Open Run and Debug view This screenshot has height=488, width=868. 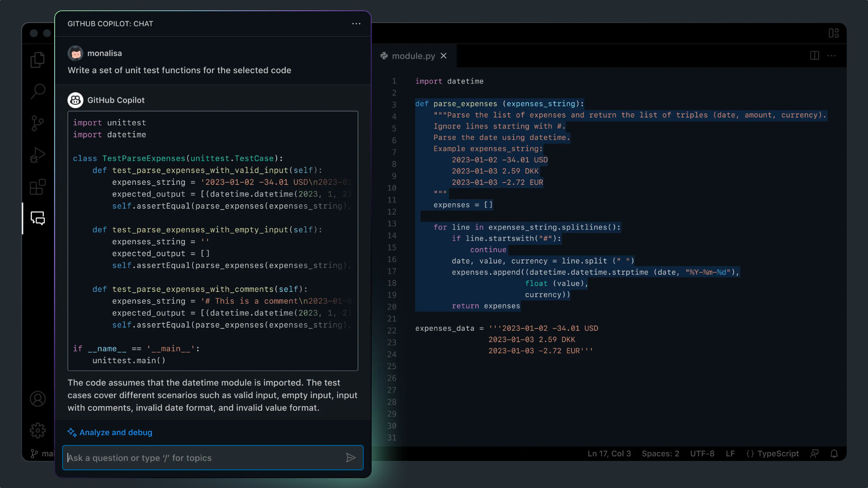click(38, 155)
